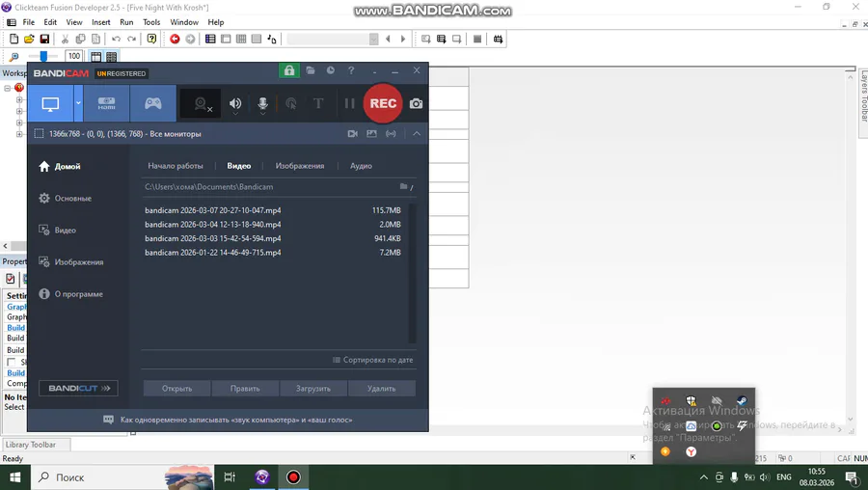Open the Storyboard editor icon in Fusion toolbar

(x=210, y=39)
